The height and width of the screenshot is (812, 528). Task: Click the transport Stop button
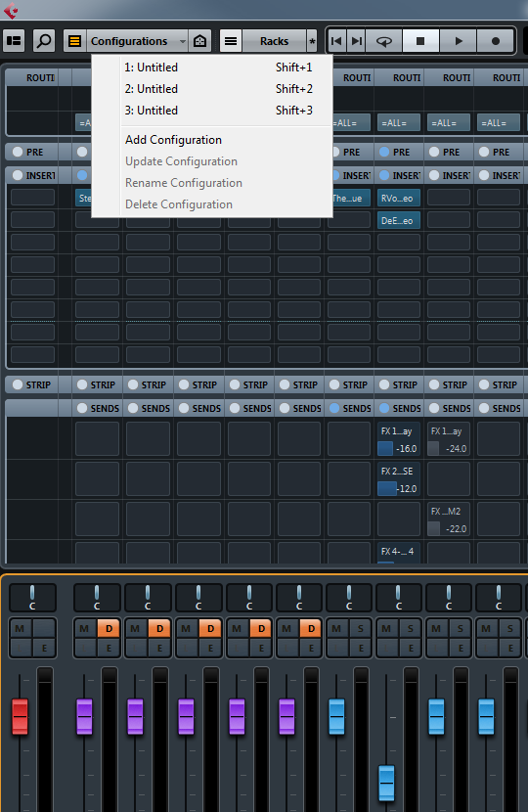420,41
